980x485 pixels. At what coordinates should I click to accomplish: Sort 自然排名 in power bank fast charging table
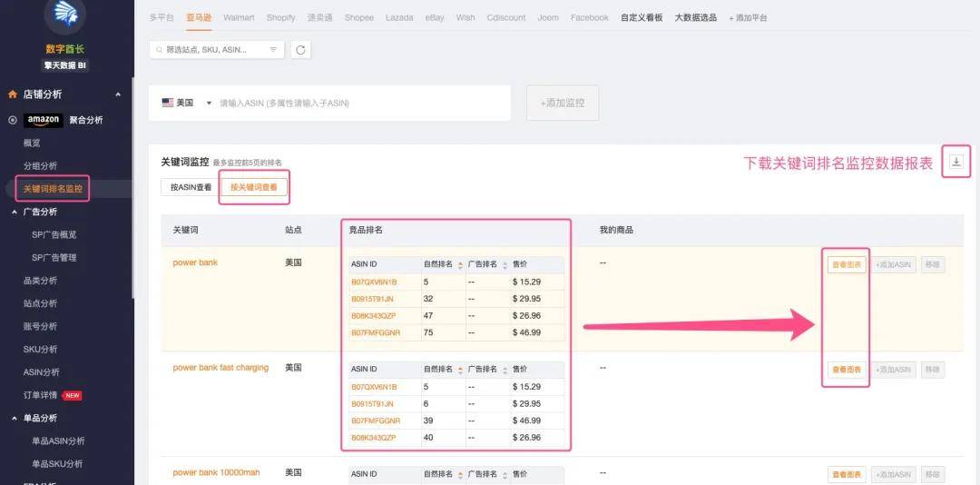click(460, 370)
